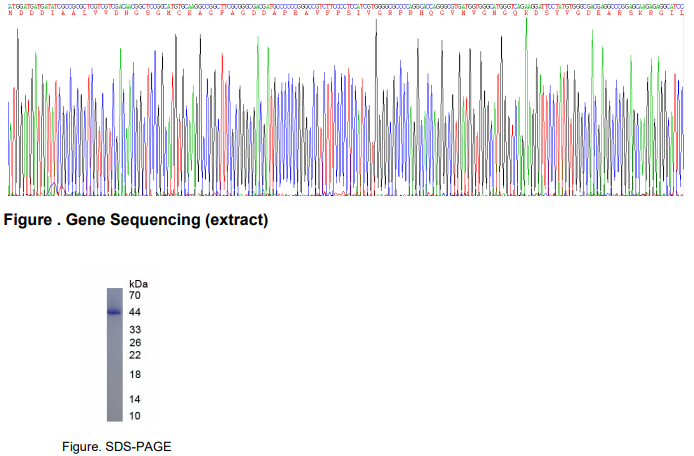
Task: Click the 10 kDa marker label
Action: tap(135, 415)
